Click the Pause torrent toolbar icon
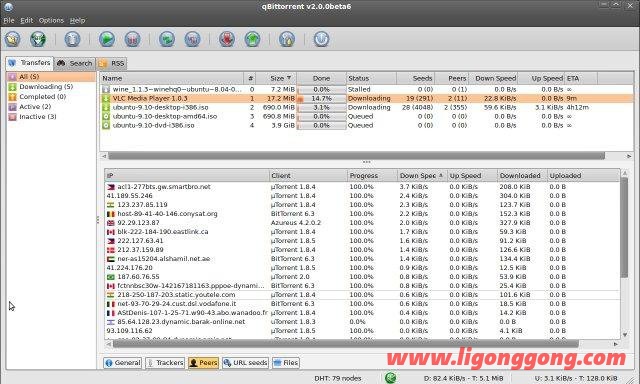Viewport: 640px width, 384px height. coord(132,39)
